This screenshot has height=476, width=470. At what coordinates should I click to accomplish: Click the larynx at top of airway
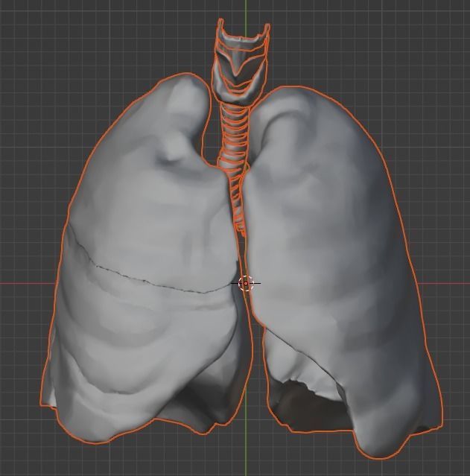point(240,61)
